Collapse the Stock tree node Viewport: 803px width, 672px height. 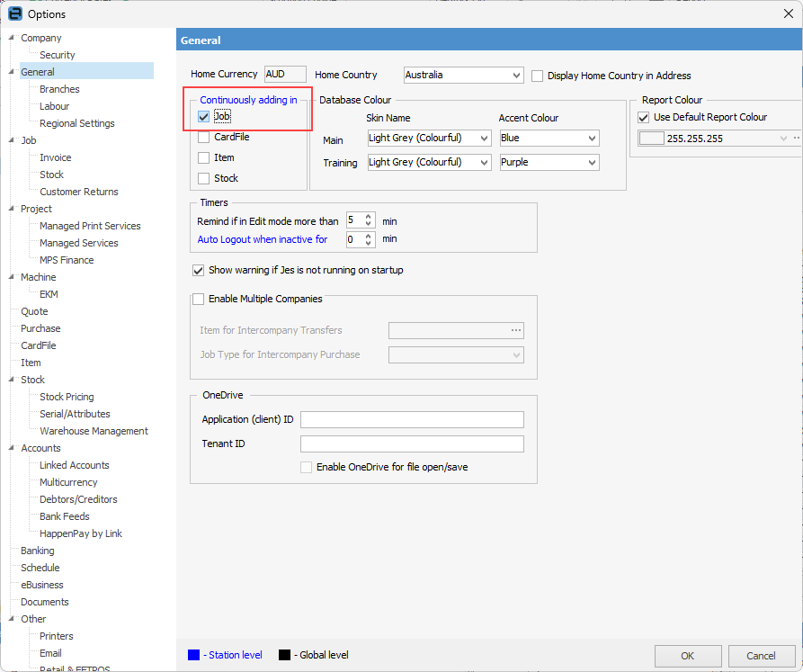(x=12, y=380)
